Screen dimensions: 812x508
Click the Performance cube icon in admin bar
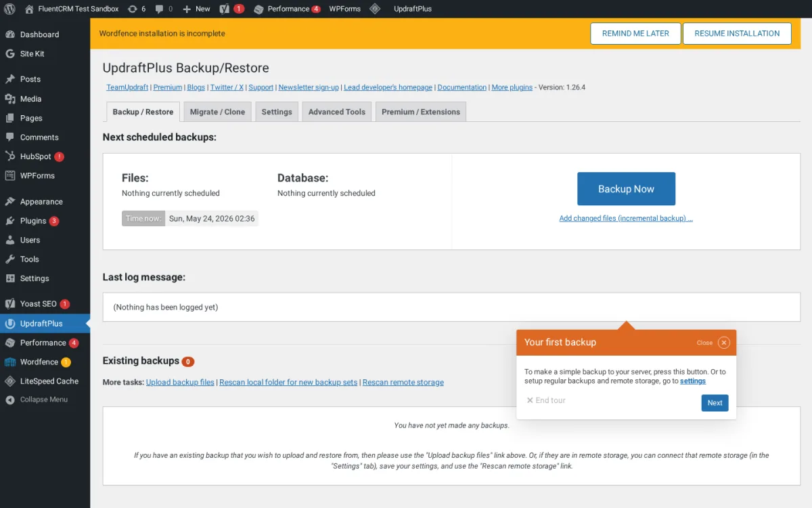coord(258,9)
